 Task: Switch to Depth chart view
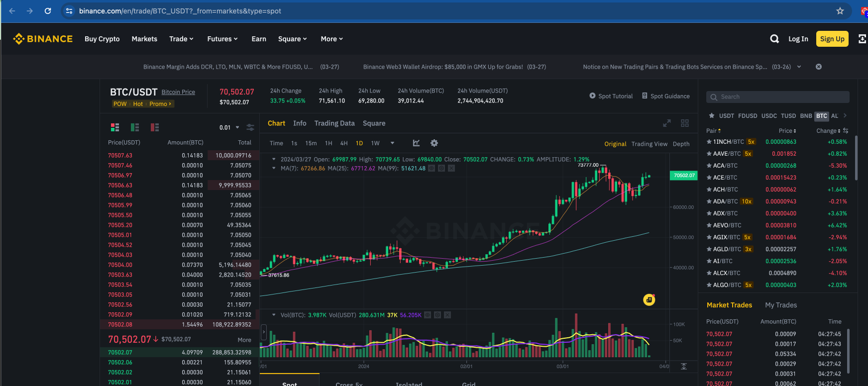click(x=681, y=144)
